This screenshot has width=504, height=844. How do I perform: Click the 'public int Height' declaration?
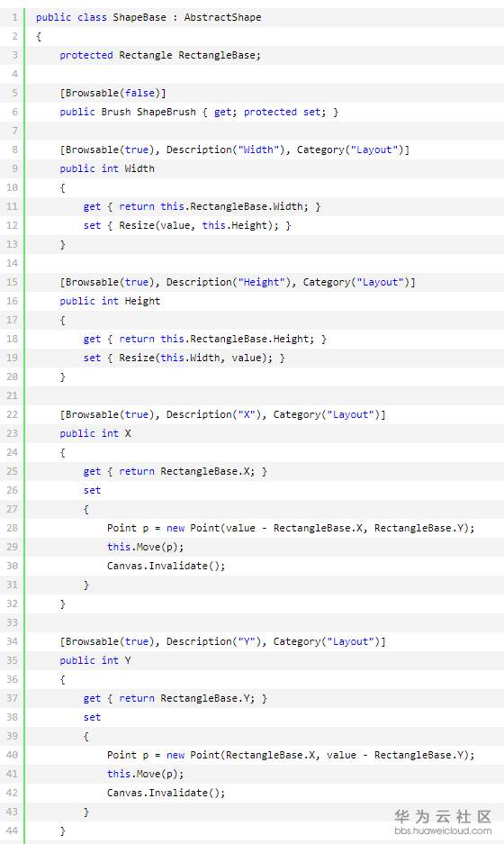pos(110,301)
